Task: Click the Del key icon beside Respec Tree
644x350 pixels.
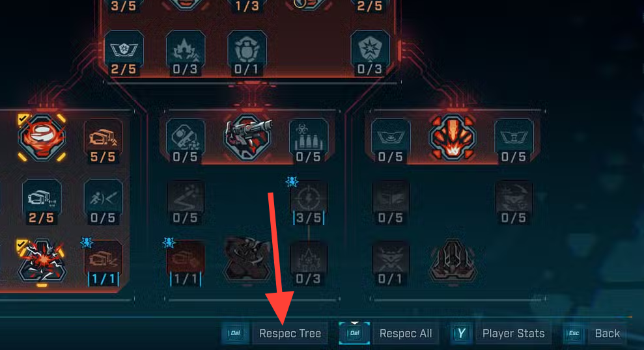Action: (x=235, y=333)
